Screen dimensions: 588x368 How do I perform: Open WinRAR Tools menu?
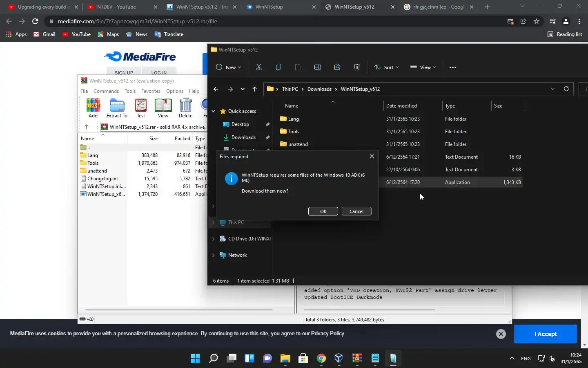coord(130,91)
